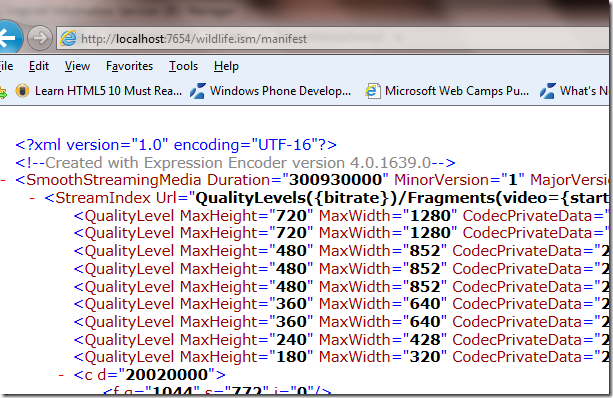Open the partially visible File menu

pyautogui.click(x=7, y=66)
